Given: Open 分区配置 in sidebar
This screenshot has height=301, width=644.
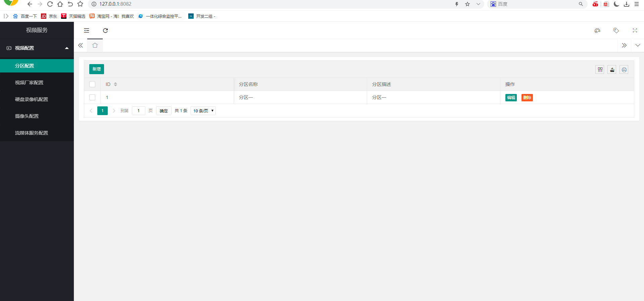Looking at the screenshot, I should click(37, 66).
